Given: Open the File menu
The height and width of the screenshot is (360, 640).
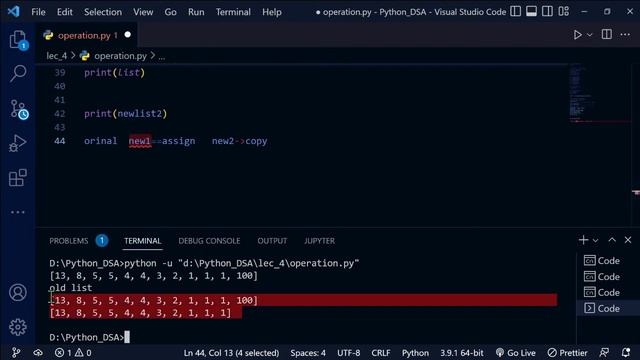Looking at the screenshot, I should tap(38, 12).
